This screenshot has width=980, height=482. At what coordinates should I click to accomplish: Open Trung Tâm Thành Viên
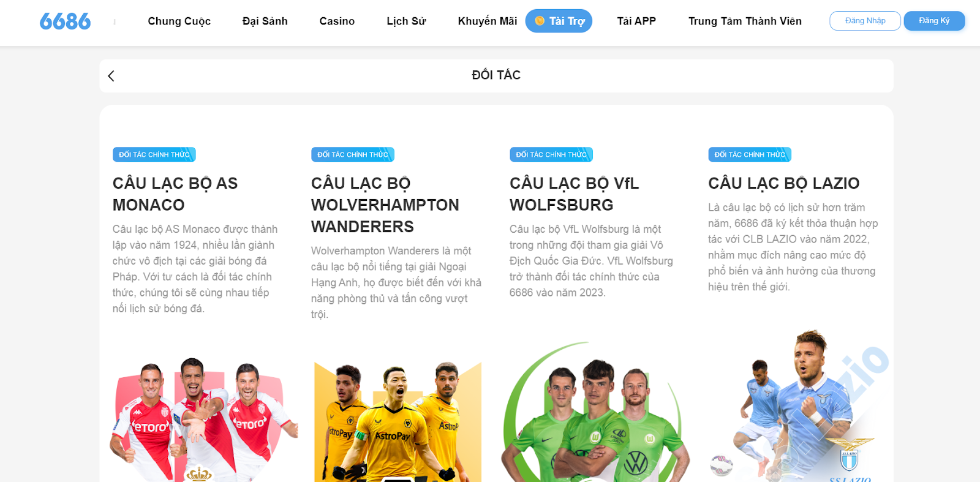coord(745,21)
